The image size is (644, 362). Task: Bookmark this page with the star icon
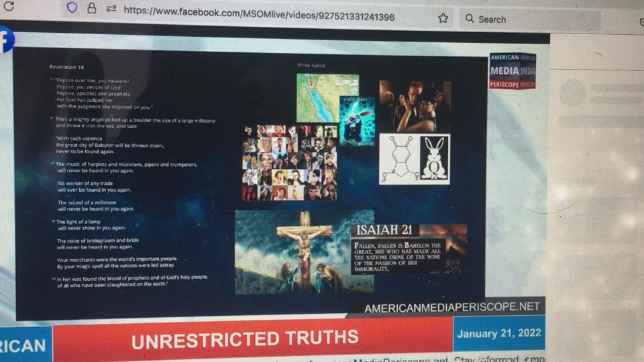(x=443, y=18)
